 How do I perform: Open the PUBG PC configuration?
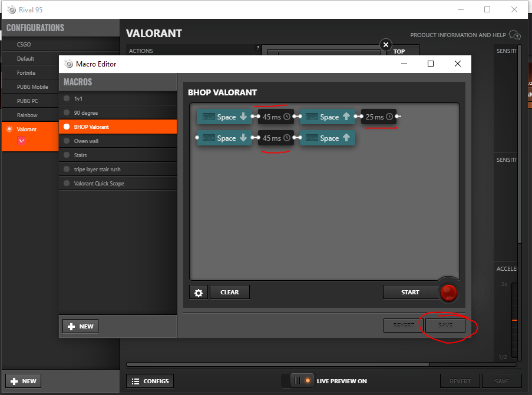pos(30,101)
